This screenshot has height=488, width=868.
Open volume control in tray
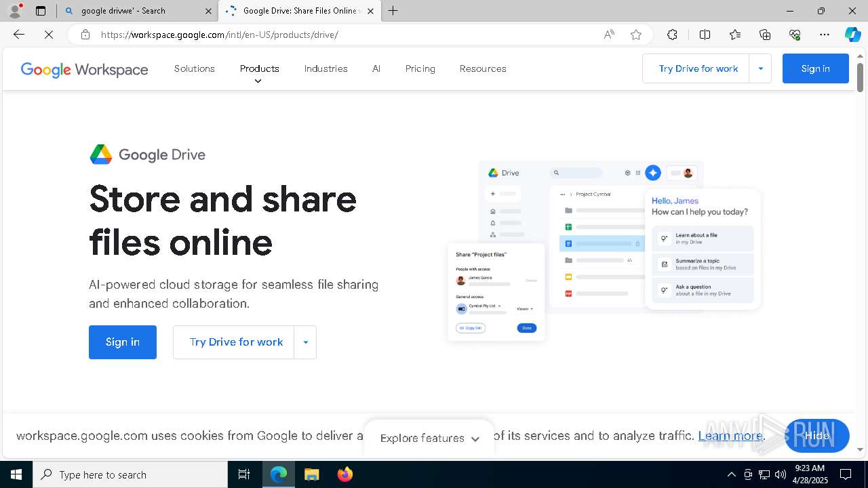tap(781, 474)
